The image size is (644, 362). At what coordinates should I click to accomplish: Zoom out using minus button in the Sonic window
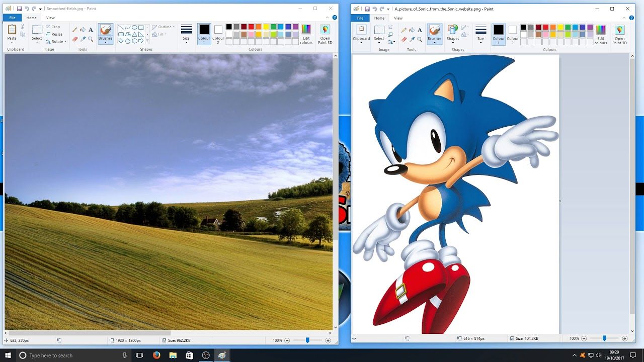pyautogui.click(x=584, y=338)
